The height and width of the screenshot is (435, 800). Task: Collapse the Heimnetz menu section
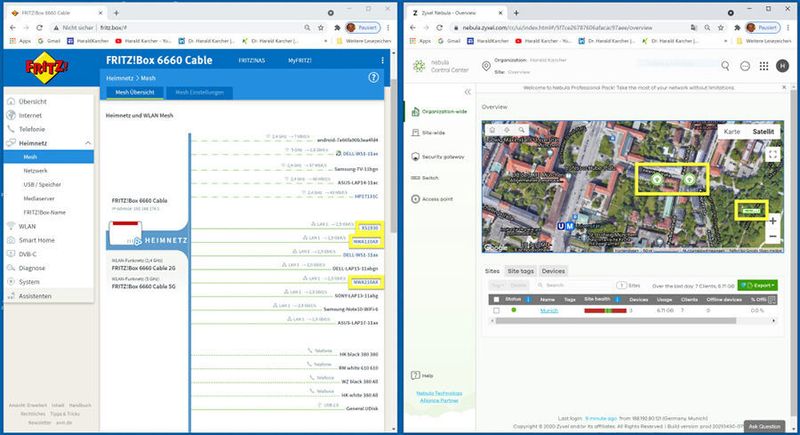pyautogui.click(x=88, y=143)
